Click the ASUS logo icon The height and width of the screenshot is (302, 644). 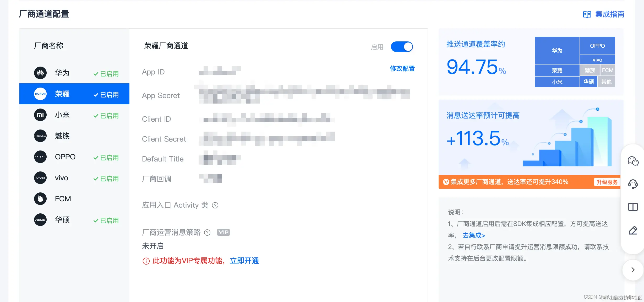(x=40, y=220)
